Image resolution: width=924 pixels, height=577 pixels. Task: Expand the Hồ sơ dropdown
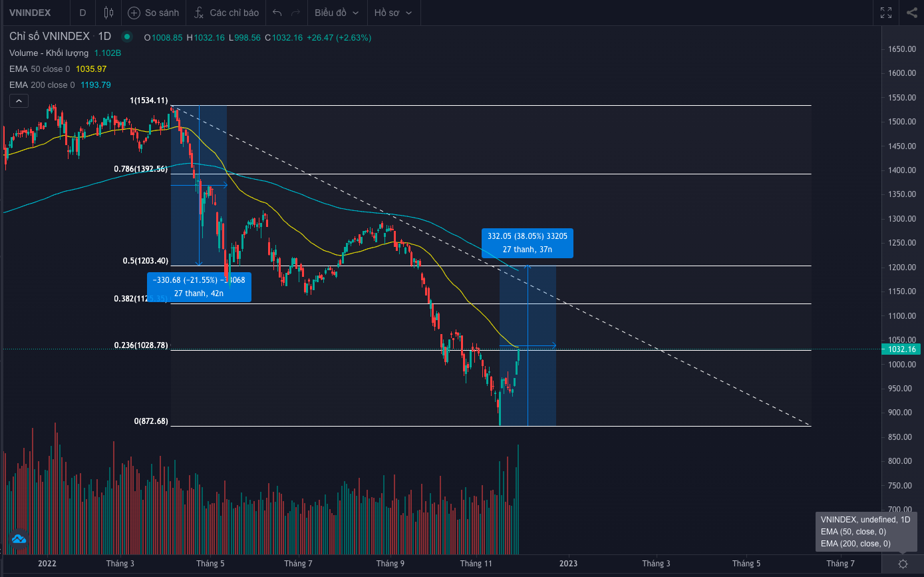(x=392, y=13)
